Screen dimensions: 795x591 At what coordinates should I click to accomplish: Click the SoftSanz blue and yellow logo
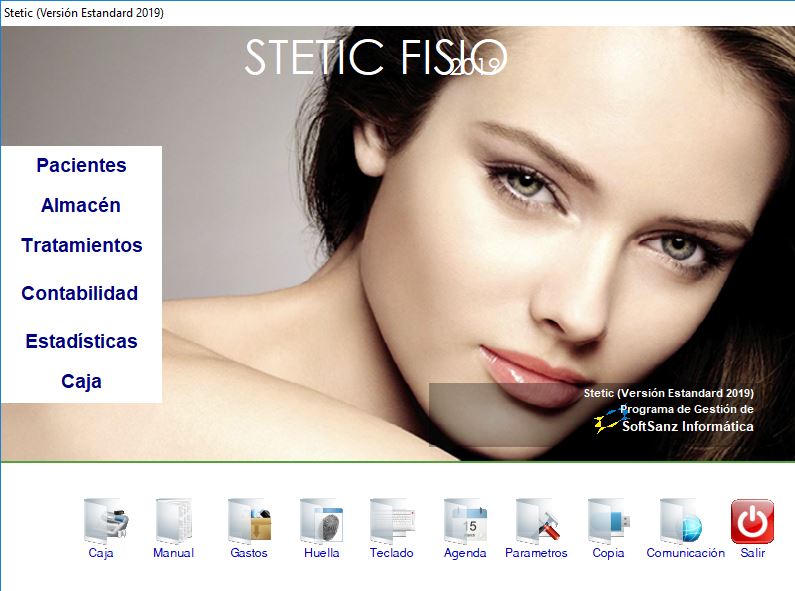pyautogui.click(x=610, y=420)
